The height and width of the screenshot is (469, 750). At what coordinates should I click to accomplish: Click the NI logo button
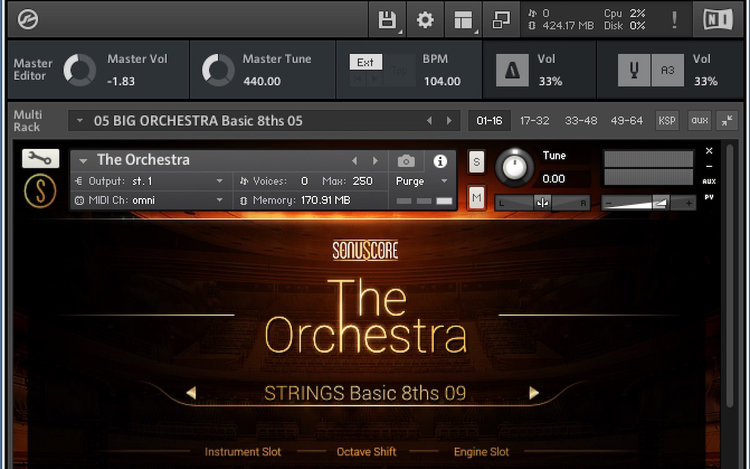click(x=717, y=20)
